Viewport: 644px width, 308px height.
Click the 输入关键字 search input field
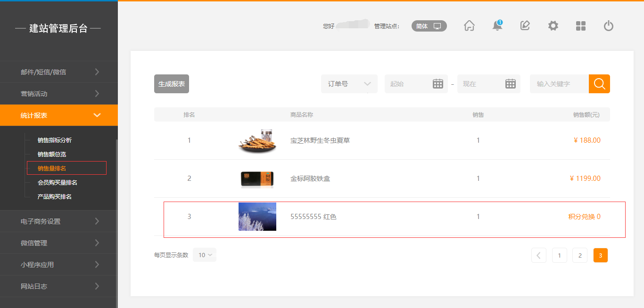pos(559,84)
